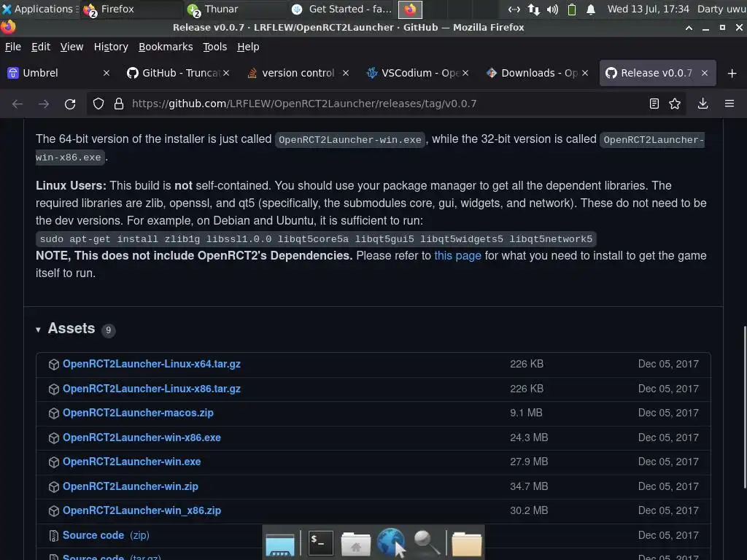Open the tracking protection shield icon
The width and height of the screenshot is (747, 560).
tap(98, 104)
